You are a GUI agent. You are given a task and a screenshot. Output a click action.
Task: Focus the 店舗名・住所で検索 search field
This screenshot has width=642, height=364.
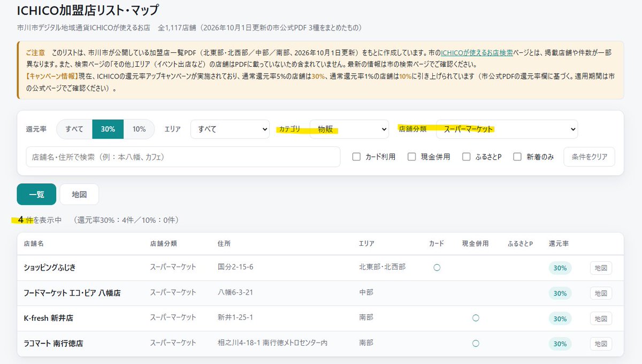pyautogui.click(x=183, y=157)
